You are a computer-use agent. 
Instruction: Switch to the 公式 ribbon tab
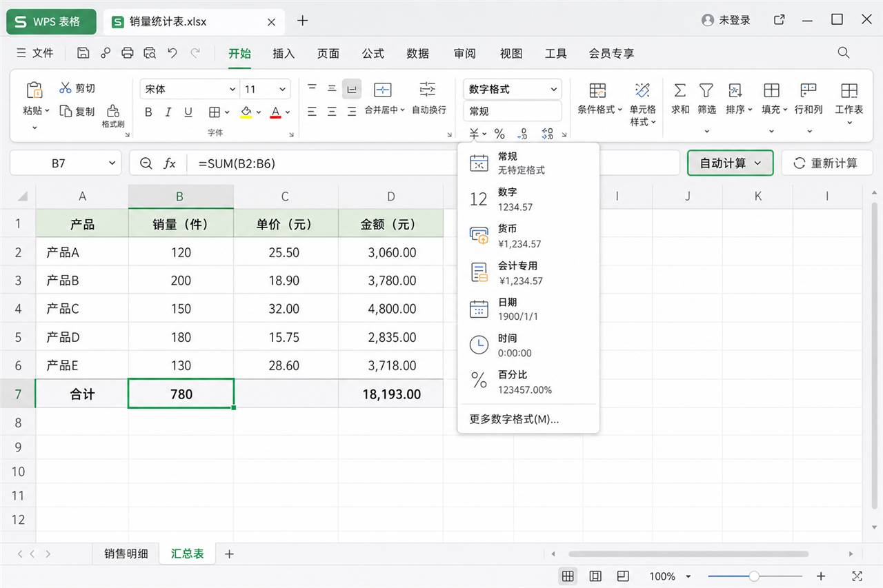pyautogui.click(x=373, y=53)
